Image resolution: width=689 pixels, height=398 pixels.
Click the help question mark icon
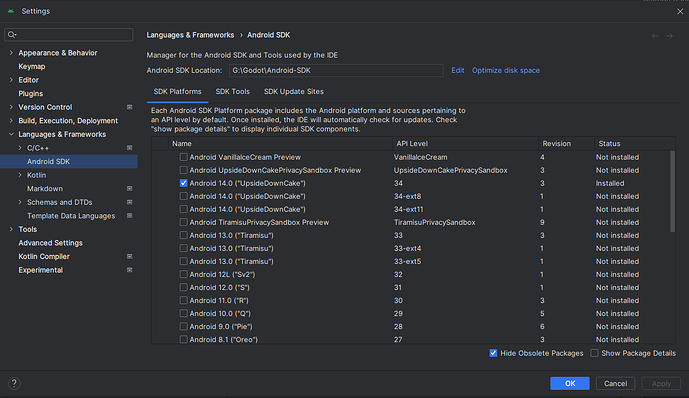coord(14,384)
